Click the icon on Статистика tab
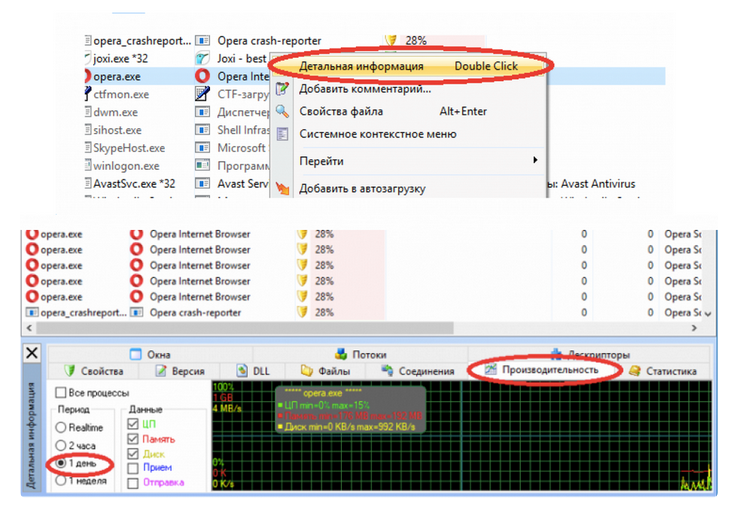The width and height of the screenshot is (739, 506). point(635,371)
